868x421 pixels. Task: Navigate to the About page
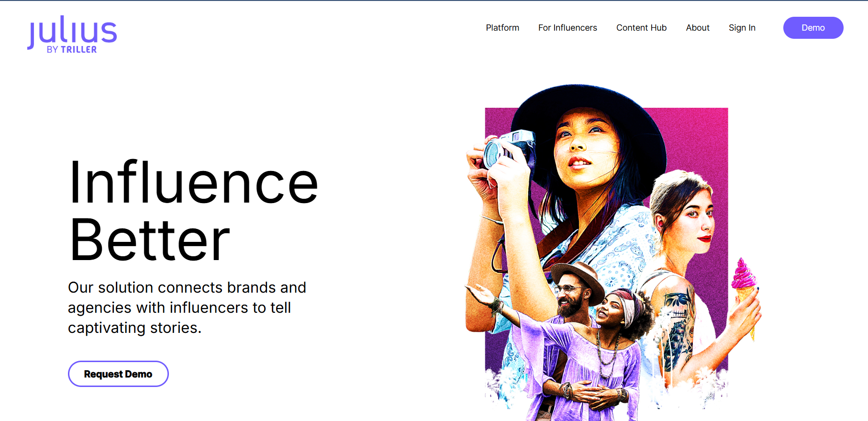point(697,28)
